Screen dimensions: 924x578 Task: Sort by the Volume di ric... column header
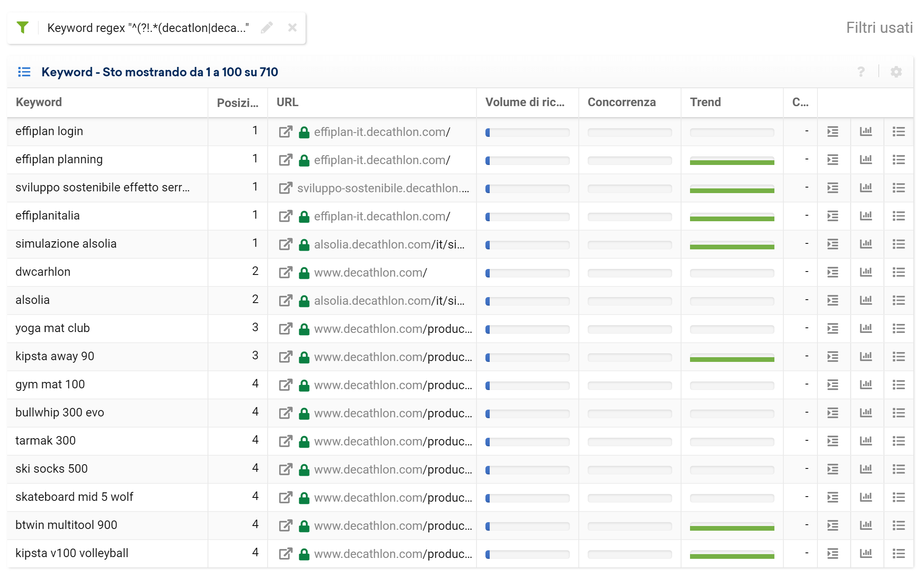pos(525,102)
